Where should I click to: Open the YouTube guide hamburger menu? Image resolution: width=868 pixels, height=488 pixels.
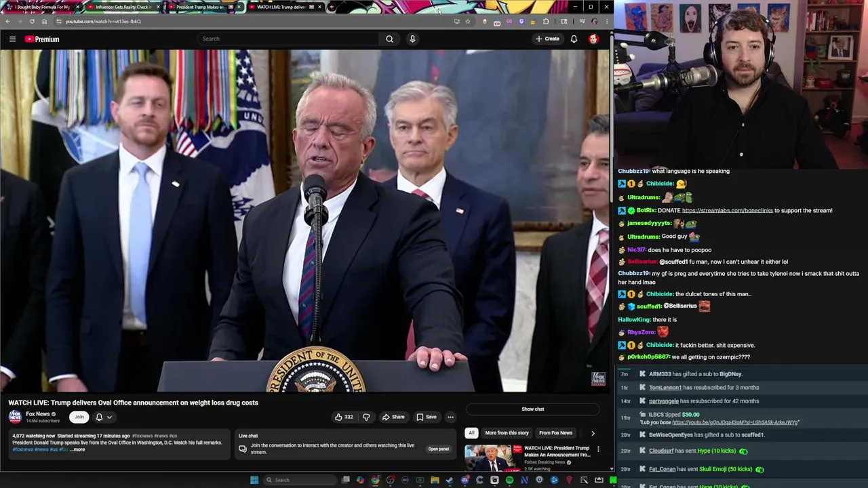(12, 39)
